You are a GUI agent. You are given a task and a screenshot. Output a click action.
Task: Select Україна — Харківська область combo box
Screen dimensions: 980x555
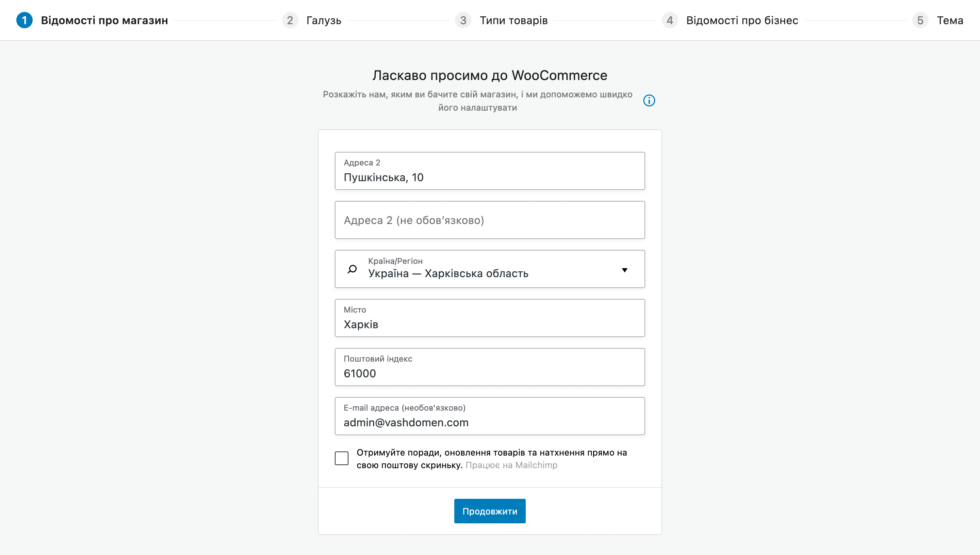[x=490, y=269]
